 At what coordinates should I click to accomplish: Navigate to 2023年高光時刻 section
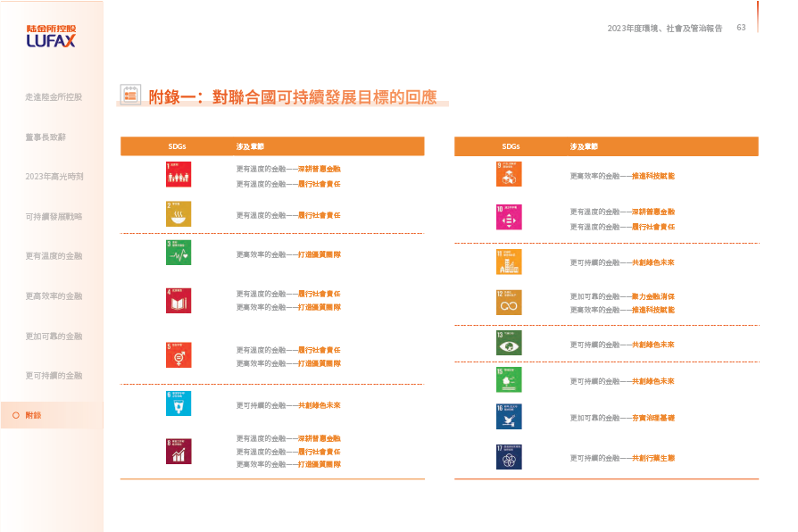pos(54,177)
